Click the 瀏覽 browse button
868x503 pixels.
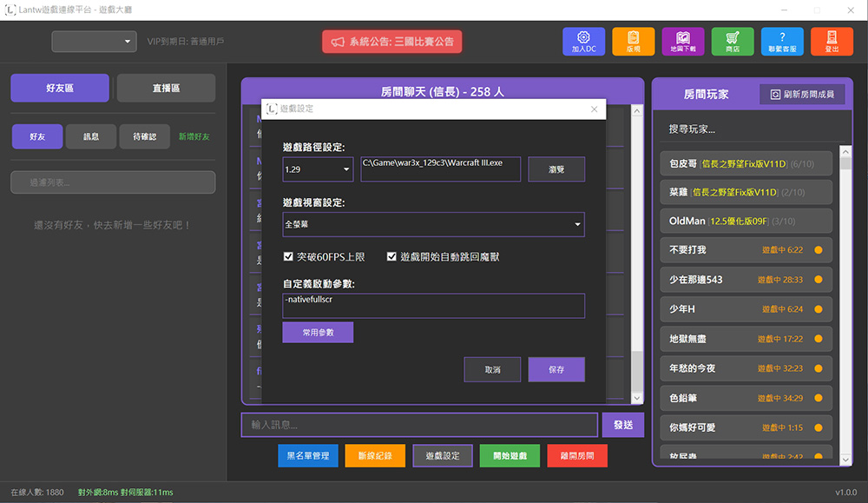click(x=556, y=169)
